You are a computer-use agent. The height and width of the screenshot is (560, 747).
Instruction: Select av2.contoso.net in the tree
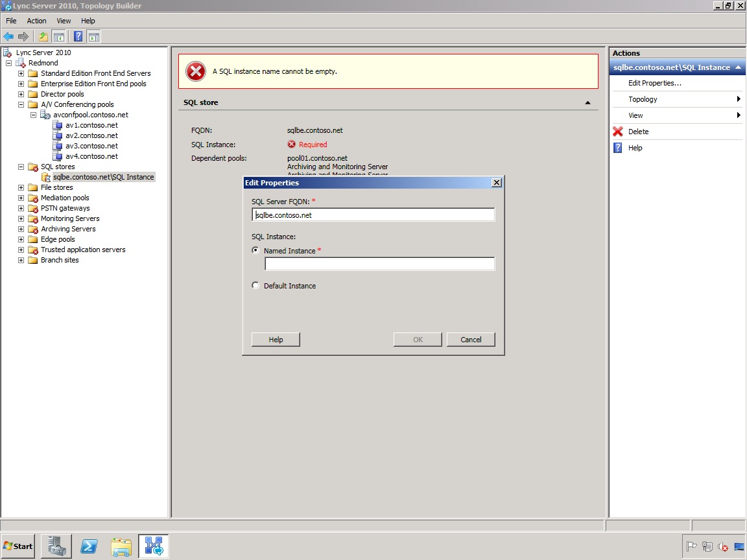pyautogui.click(x=91, y=135)
